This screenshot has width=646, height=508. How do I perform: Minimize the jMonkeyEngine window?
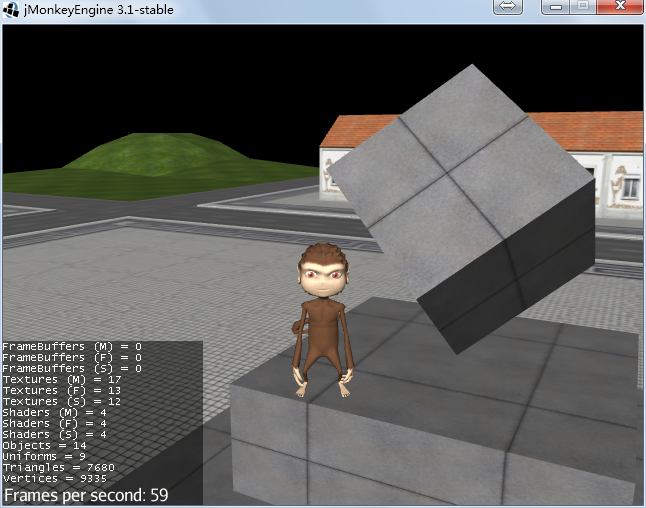[x=556, y=7]
